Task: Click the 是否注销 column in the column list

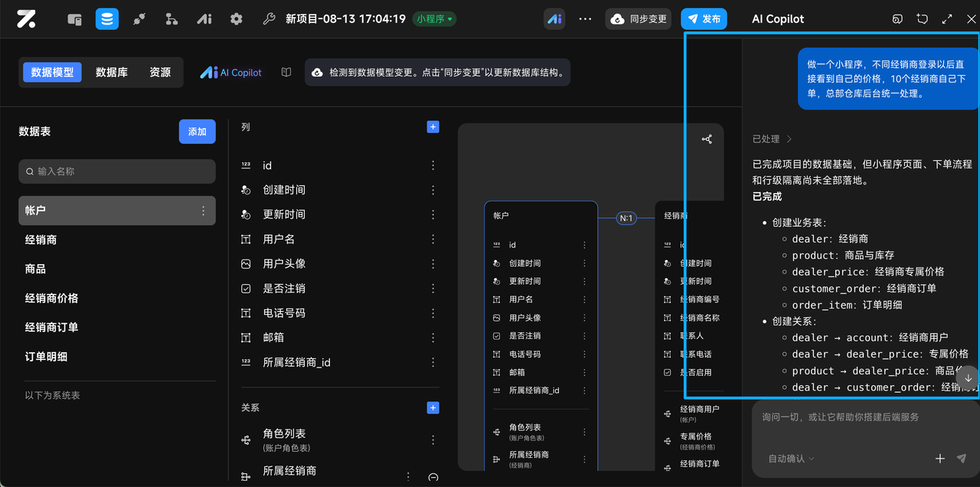Action: click(284, 288)
